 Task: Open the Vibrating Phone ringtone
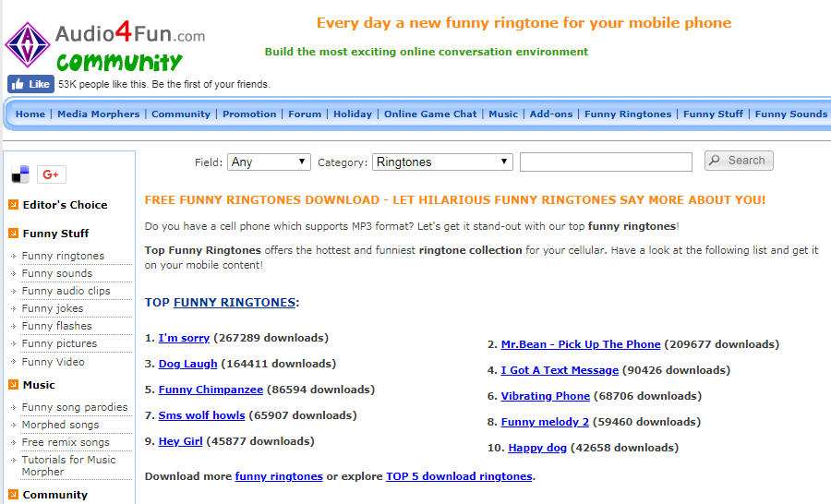click(x=546, y=396)
